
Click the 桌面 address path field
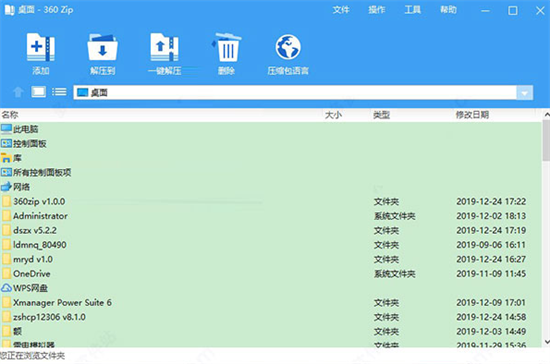click(295, 93)
